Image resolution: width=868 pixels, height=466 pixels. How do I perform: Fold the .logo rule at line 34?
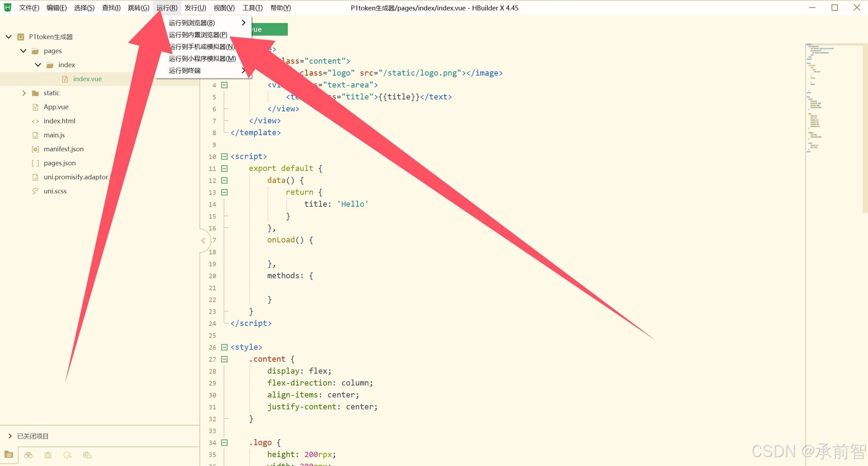coord(224,443)
